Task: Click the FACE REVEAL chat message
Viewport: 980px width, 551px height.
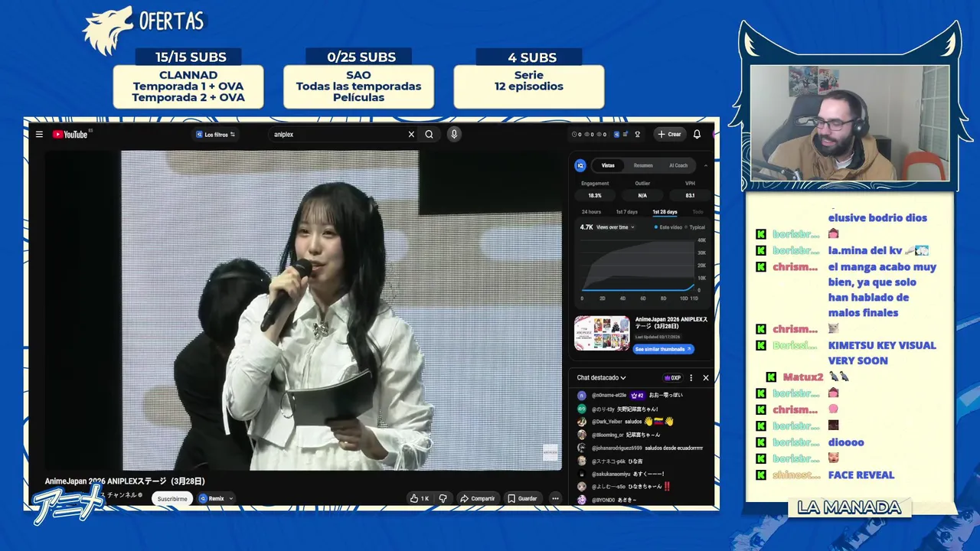Action: pyautogui.click(x=861, y=475)
